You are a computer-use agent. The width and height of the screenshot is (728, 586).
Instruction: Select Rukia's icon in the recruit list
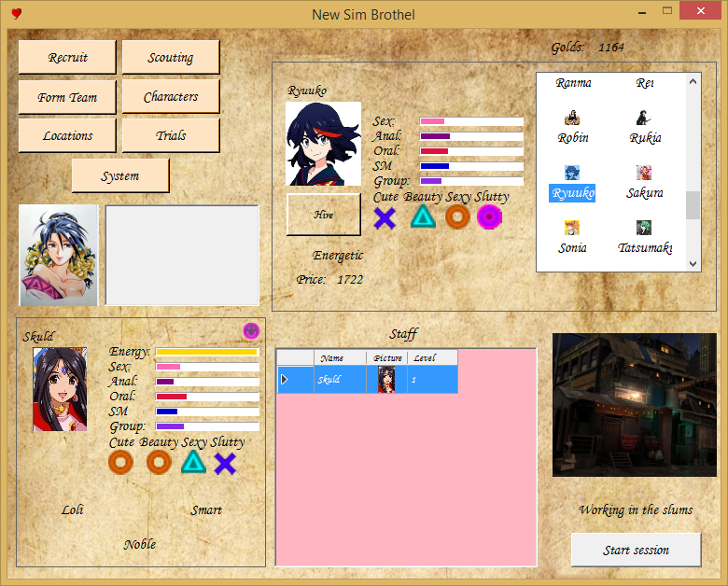tap(643, 118)
